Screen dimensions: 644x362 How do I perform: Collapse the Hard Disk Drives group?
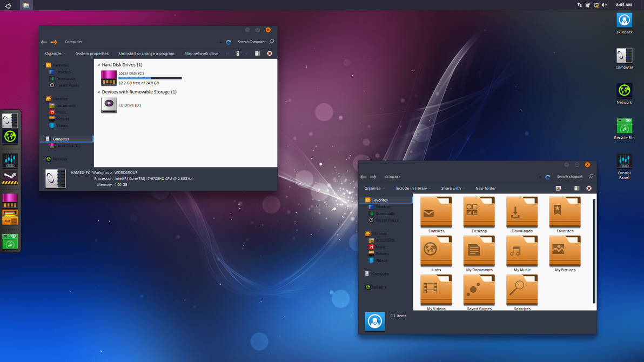tap(98, 64)
